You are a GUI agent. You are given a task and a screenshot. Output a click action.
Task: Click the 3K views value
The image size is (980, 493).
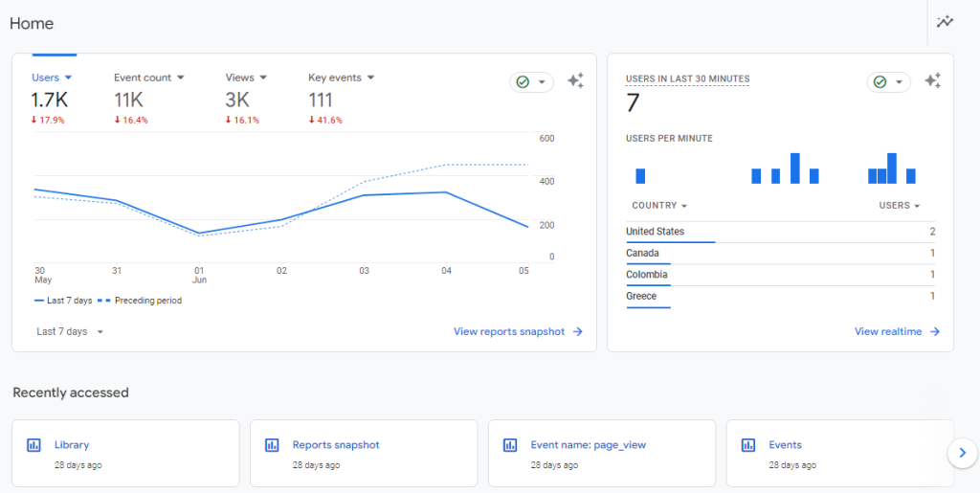tap(237, 100)
